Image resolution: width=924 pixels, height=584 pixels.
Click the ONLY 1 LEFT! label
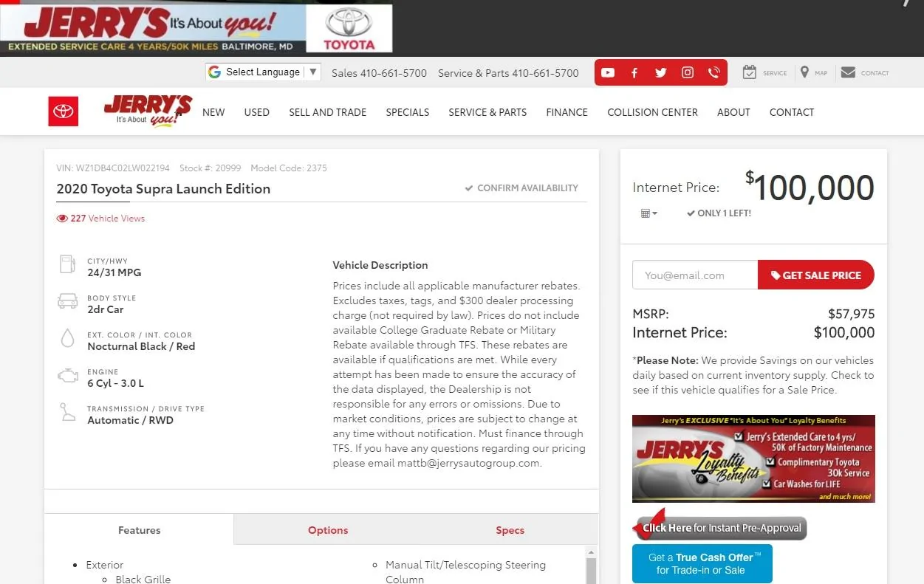[719, 213]
